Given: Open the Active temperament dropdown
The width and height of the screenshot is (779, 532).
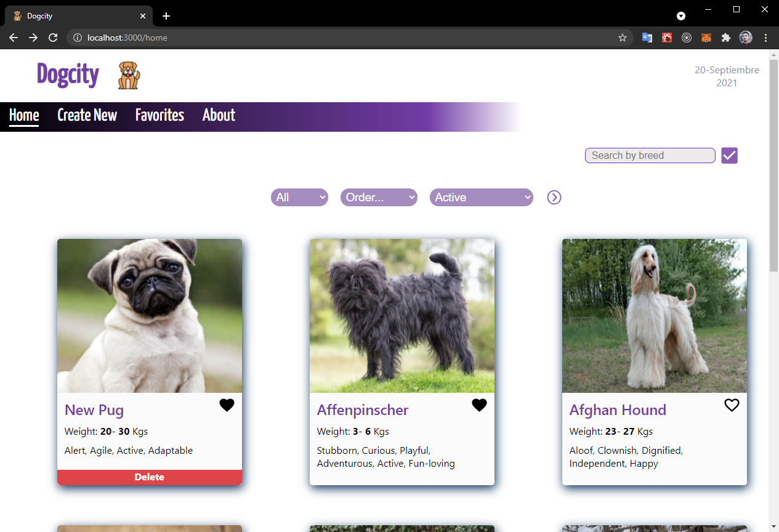Looking at the screenshot, I should (x=481, y=197).
